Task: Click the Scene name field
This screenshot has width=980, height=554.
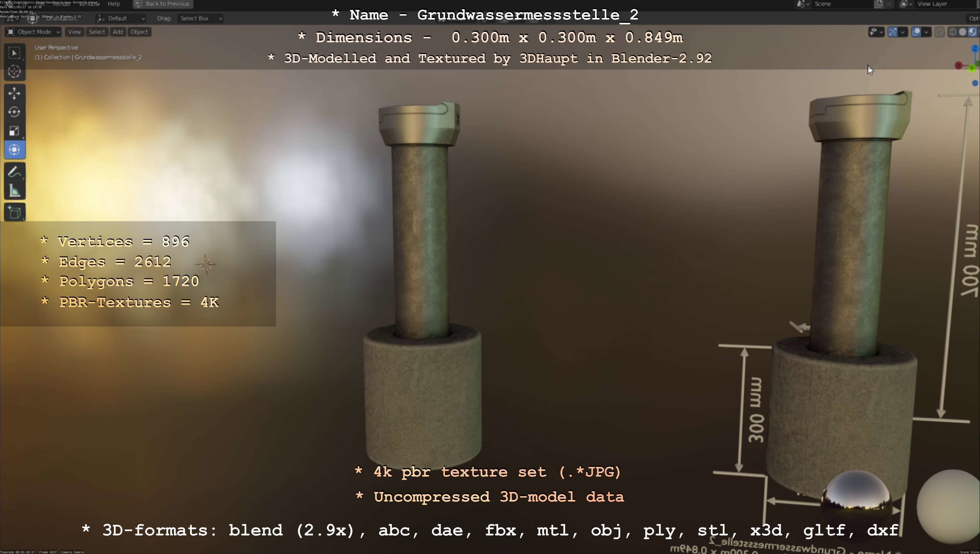Action: coord(841,4)
